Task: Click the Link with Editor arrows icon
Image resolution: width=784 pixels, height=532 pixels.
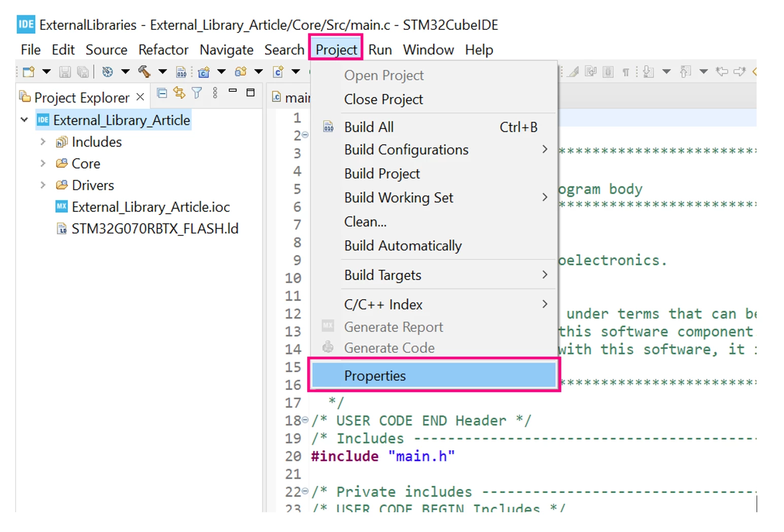Action: [179, 93]
